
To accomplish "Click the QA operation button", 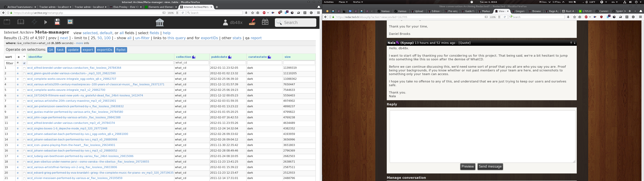I will 51,50.
